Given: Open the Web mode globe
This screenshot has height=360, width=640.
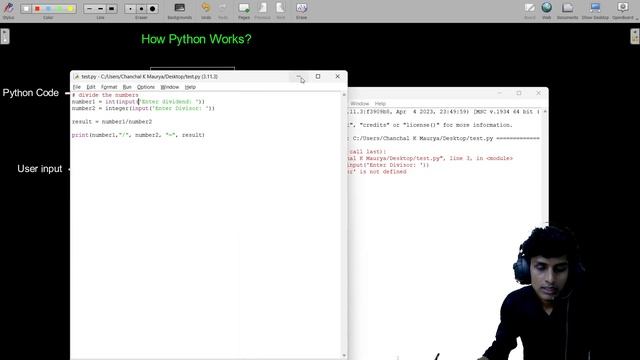Looking at the screenshot, I should 547,10.
